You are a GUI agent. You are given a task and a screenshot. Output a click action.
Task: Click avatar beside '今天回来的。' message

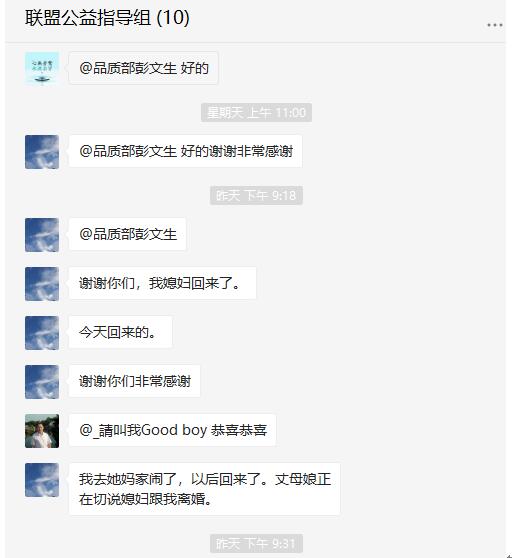coord(42,333)
